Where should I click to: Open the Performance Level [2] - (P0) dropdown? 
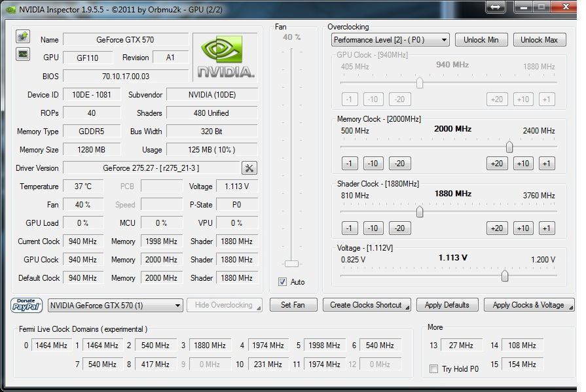coord(390,40)
